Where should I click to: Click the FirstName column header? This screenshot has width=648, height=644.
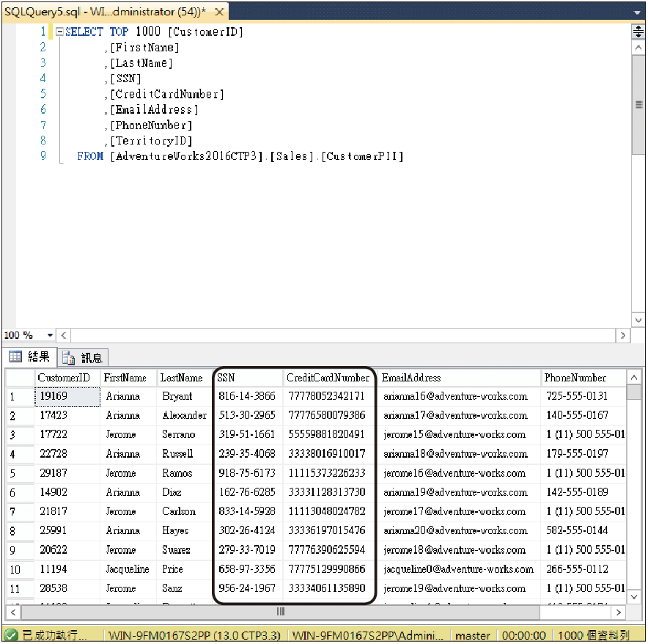click(128, 378)
